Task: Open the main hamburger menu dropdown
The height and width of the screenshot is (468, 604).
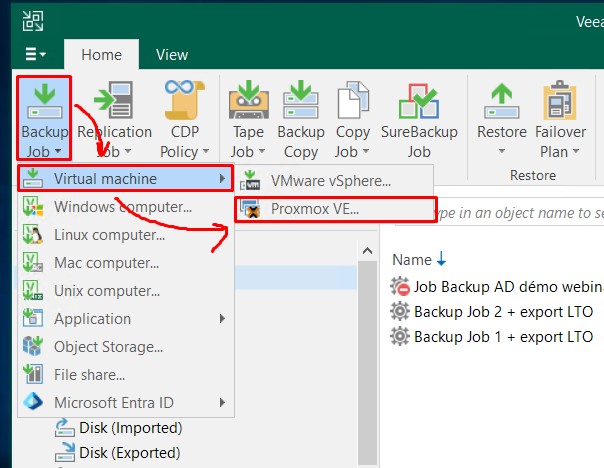Action: (35, 55)
